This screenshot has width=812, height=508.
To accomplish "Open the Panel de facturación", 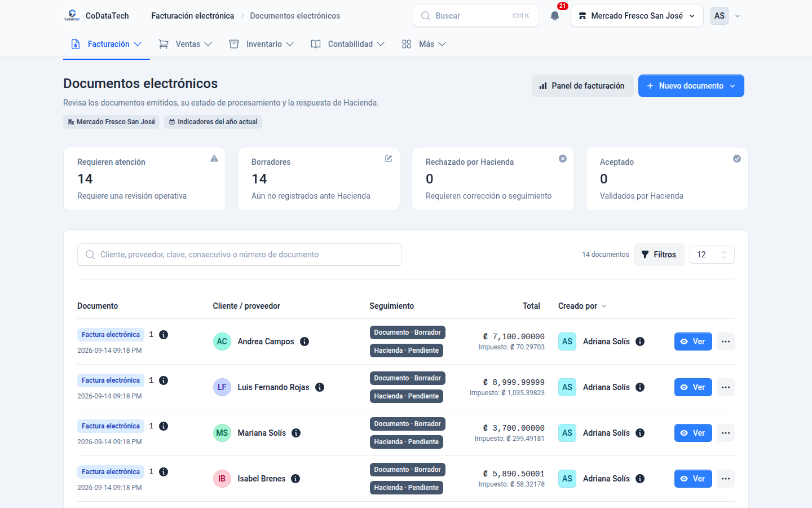I will click(x=582, y=86).
